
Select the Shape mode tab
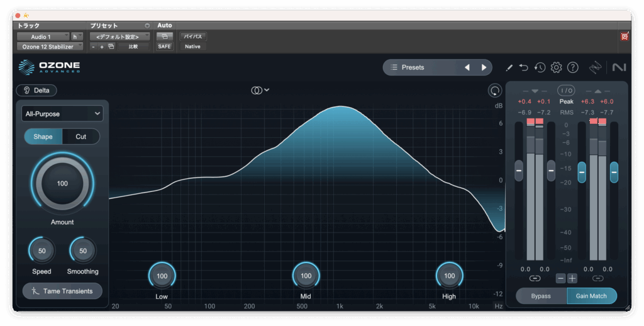tap(43, 137)
